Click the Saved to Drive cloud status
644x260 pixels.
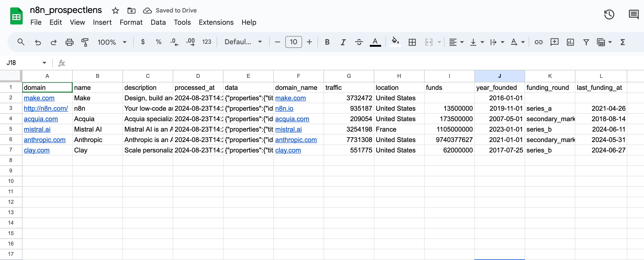click(170, 10)
